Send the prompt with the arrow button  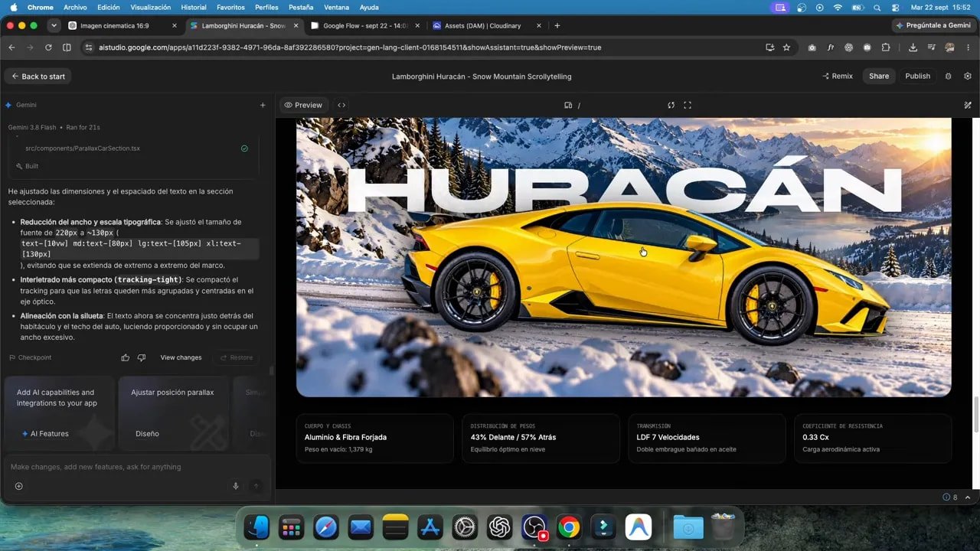coord(256,486)
